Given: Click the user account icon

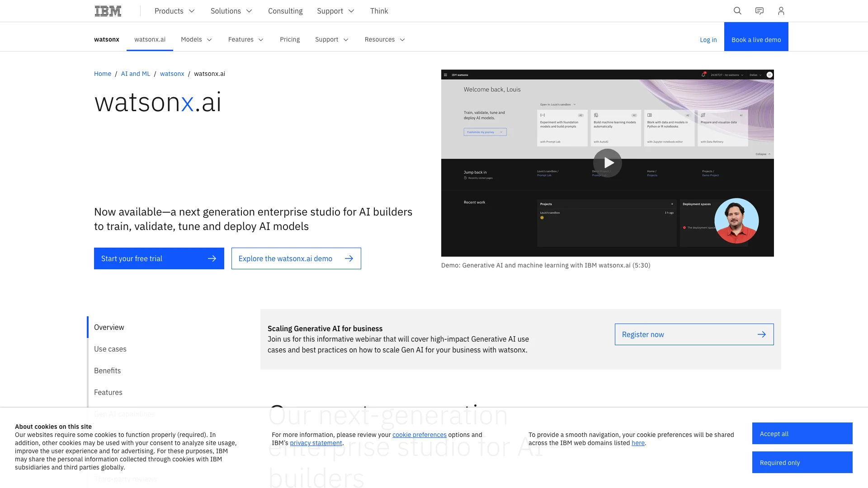Looking at the screenshot, I should pyautogui.click(x=781, y=11).
